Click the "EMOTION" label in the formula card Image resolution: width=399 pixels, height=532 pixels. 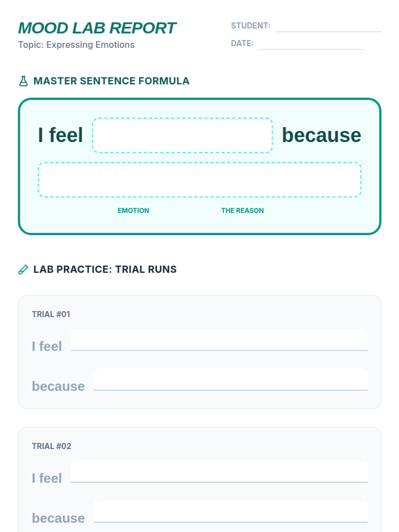pos(133,210)
